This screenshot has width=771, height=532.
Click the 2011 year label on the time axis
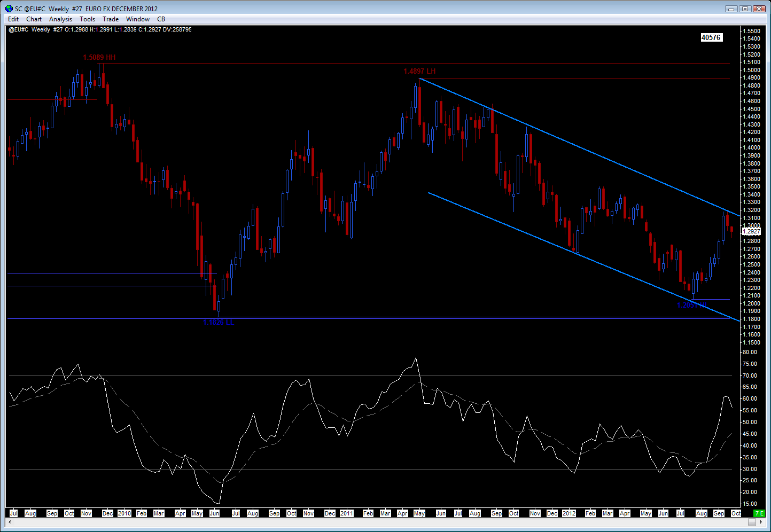click(346, 513)
